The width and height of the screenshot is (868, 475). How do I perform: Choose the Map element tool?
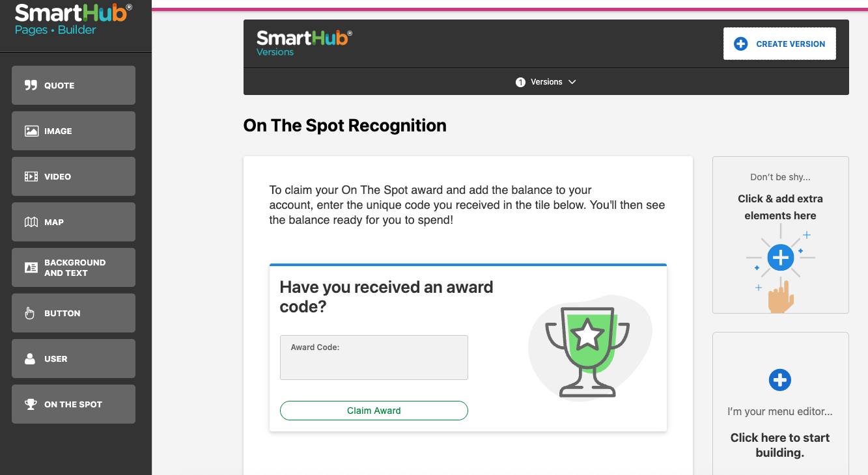tap(73, 222)
